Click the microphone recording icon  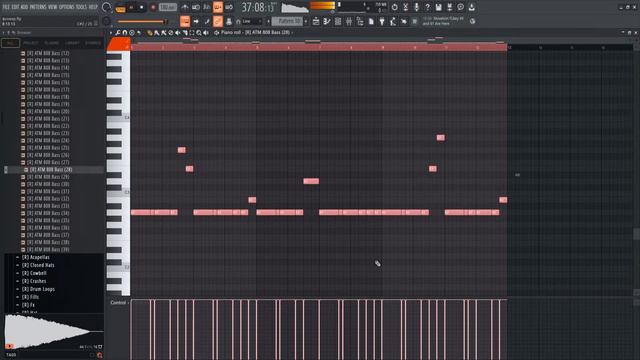[416, 7]
